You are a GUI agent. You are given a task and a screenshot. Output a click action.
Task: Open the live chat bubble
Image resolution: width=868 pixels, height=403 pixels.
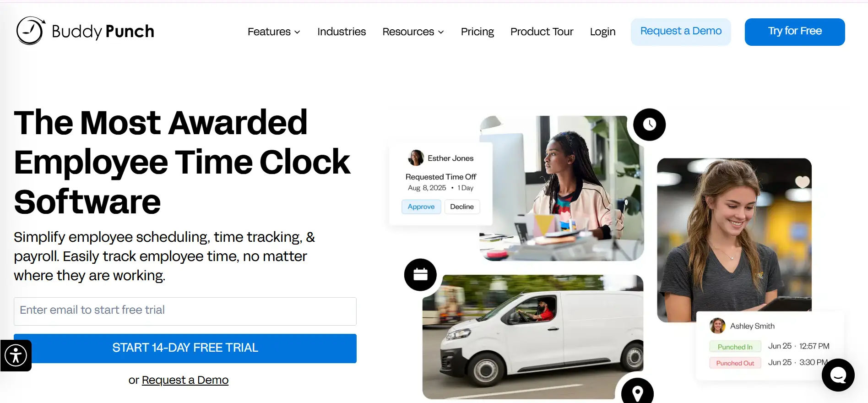click(838, 375)
